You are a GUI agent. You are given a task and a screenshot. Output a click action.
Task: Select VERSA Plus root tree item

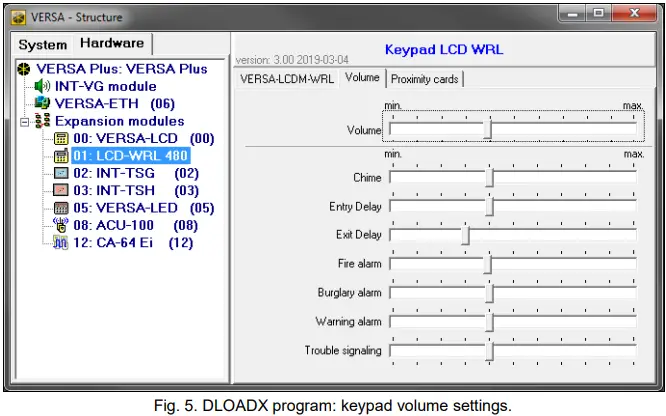click(122, 69)
